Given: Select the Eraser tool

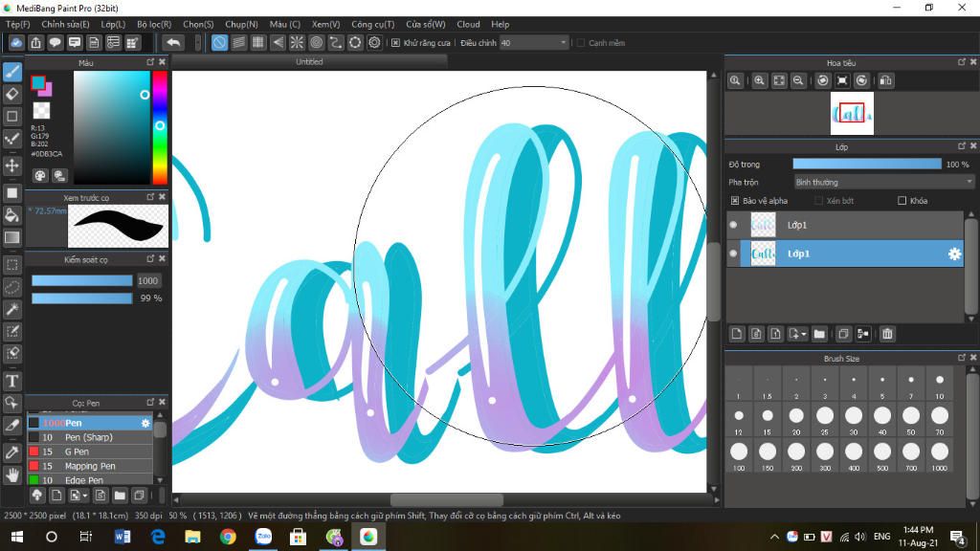Looking at the screenshot, I should pos(11,95).
